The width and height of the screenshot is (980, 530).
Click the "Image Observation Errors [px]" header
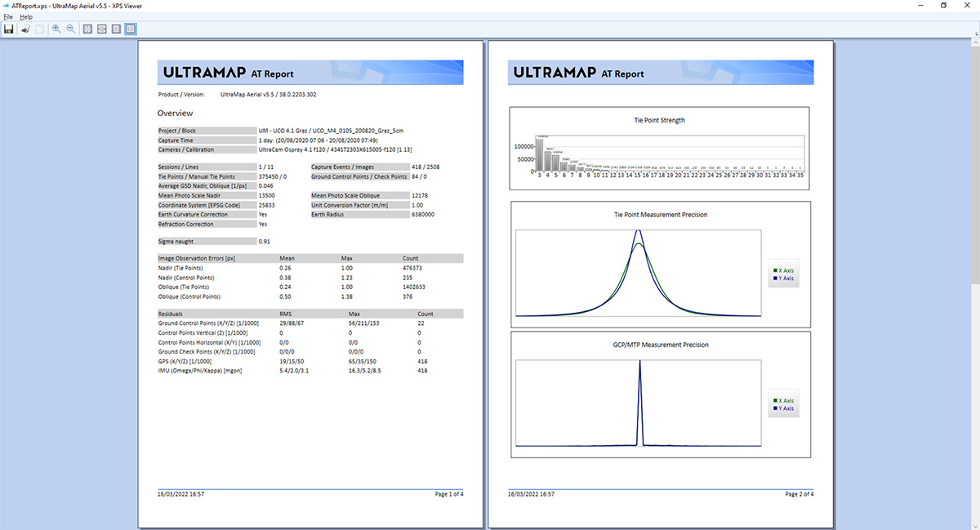(197, 259)
